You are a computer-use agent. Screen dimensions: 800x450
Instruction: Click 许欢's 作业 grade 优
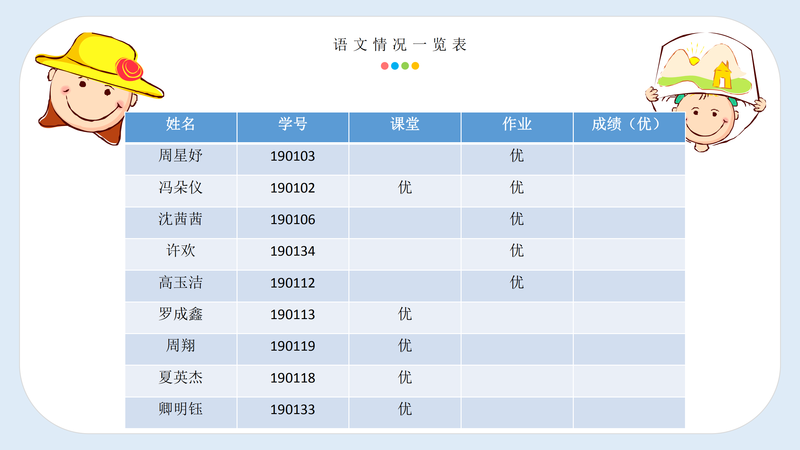[517, 251]
